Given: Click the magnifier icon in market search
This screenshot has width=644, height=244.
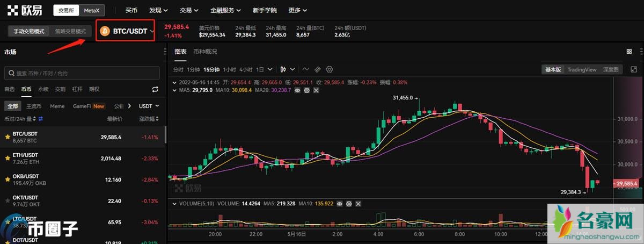Looking at the screenshot, I should coord(11,73).
